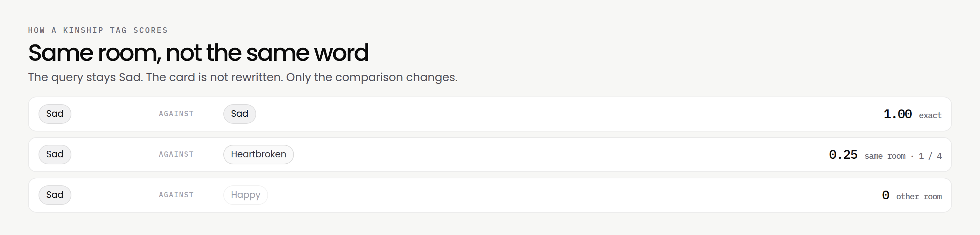
Task: Click the 1.00 score value
Action: (897, 114)
